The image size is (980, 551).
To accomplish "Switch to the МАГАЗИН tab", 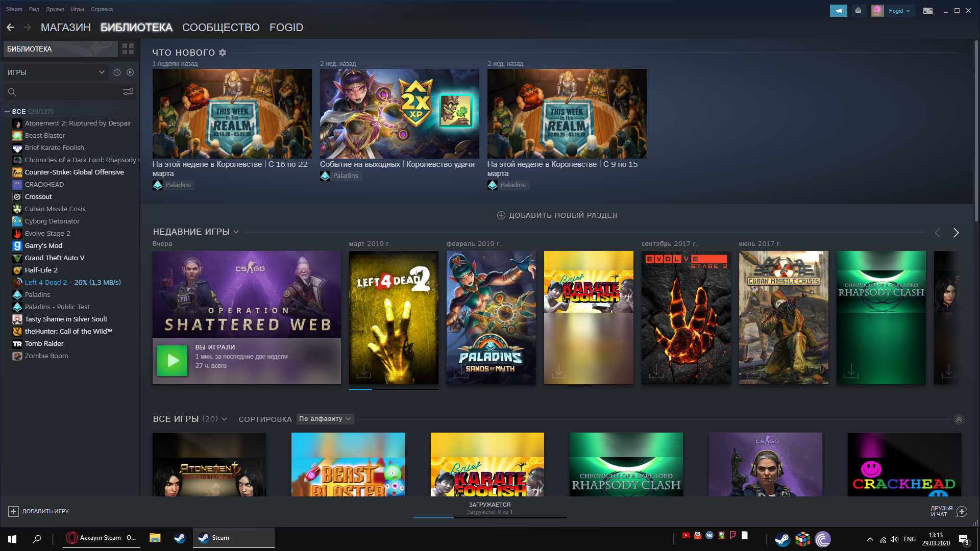I will pyautogui.click(x=66, y=28).
